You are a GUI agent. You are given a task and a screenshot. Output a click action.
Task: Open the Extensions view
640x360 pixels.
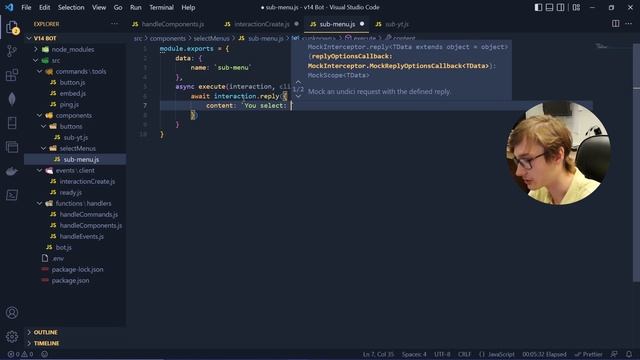[12, 75]
